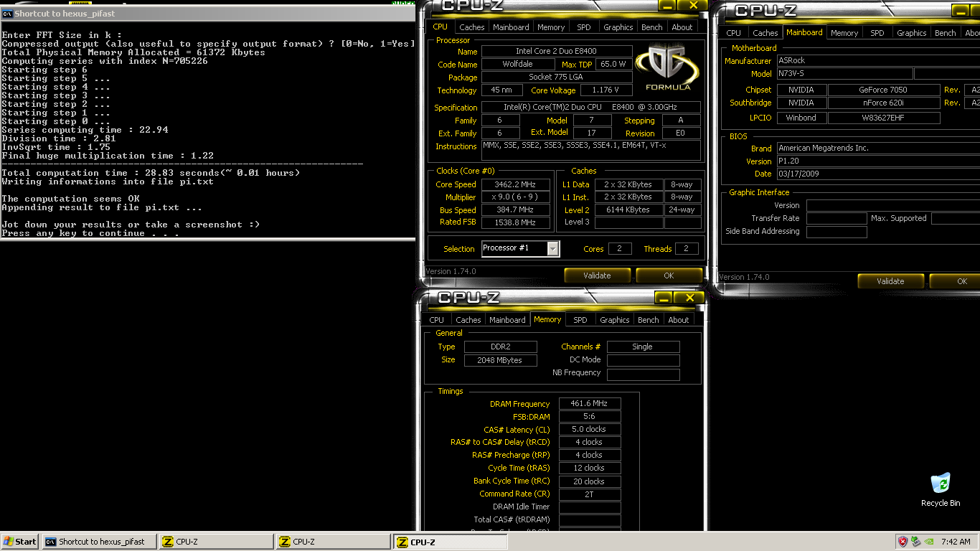Image resolution: width=980 pixels, height=551 pixels.
Task: Click the 2T command rate value
Action: [x=590, y=494]
